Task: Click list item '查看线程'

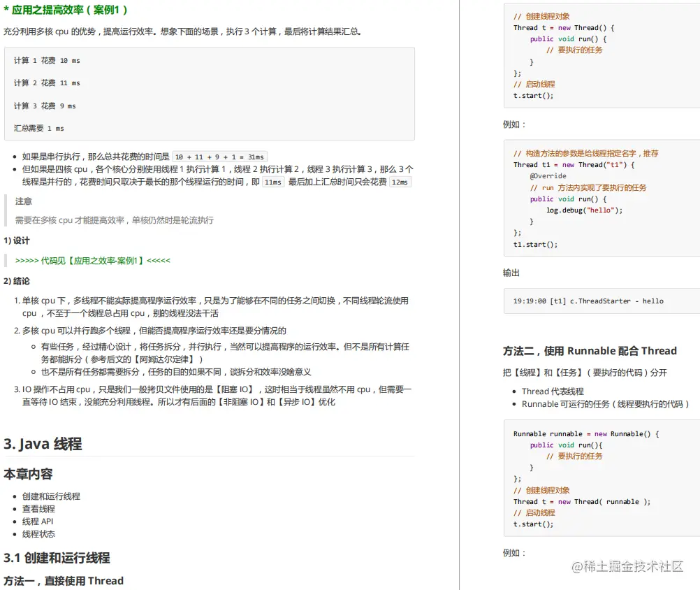Action: [x=39, y=509]
